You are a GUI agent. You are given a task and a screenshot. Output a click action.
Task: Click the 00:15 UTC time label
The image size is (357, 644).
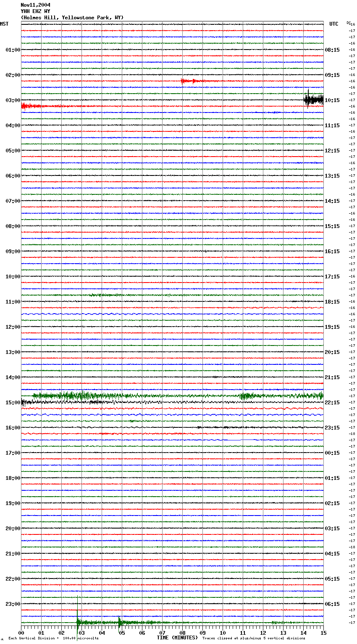click(x=332, y=453)
